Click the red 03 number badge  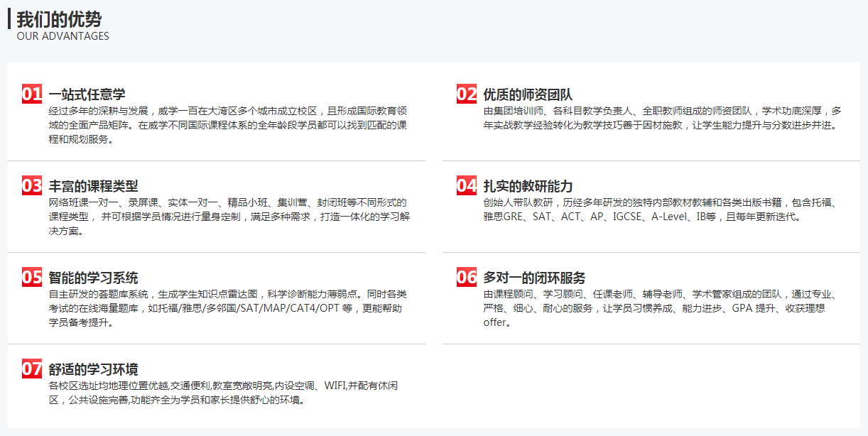pyautogui.click(x=32, y=185)
